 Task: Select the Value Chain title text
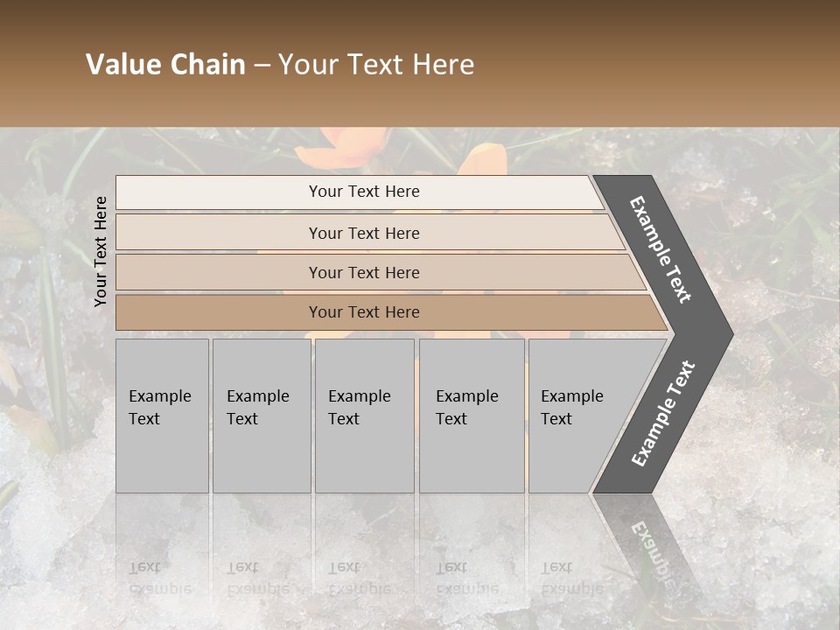click(280, 64)
